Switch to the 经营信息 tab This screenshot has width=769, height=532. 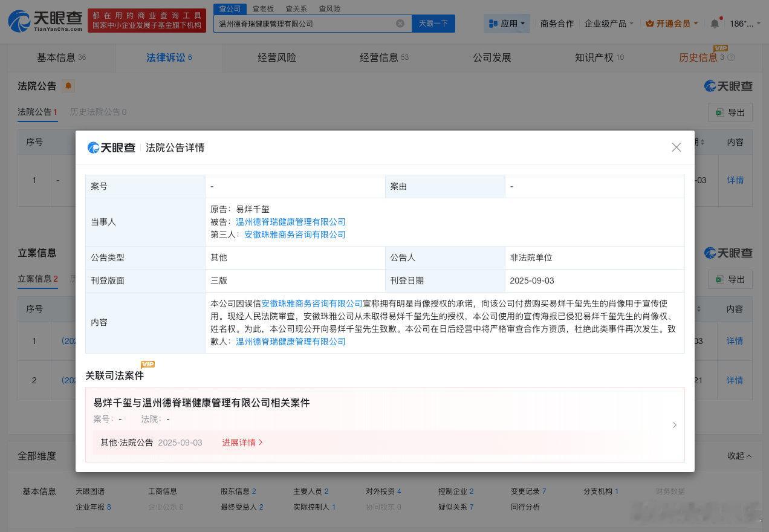[x=384, y=57]
